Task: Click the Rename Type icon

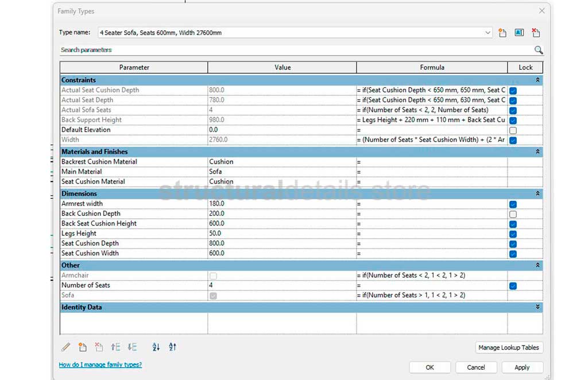Action: (x=519, y=33)
